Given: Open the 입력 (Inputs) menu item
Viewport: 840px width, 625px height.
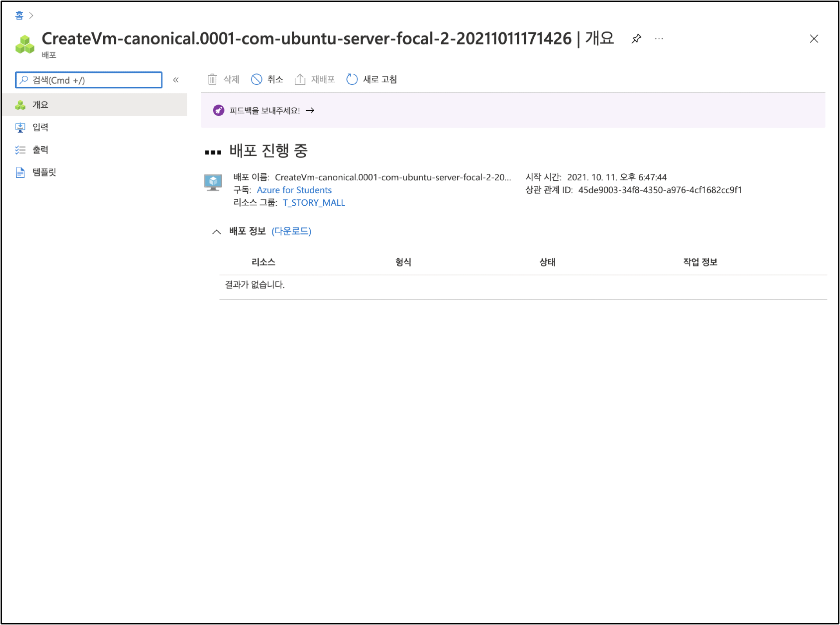Looking at the screenshot, I should pyautogui.click(x=40, y=127).
